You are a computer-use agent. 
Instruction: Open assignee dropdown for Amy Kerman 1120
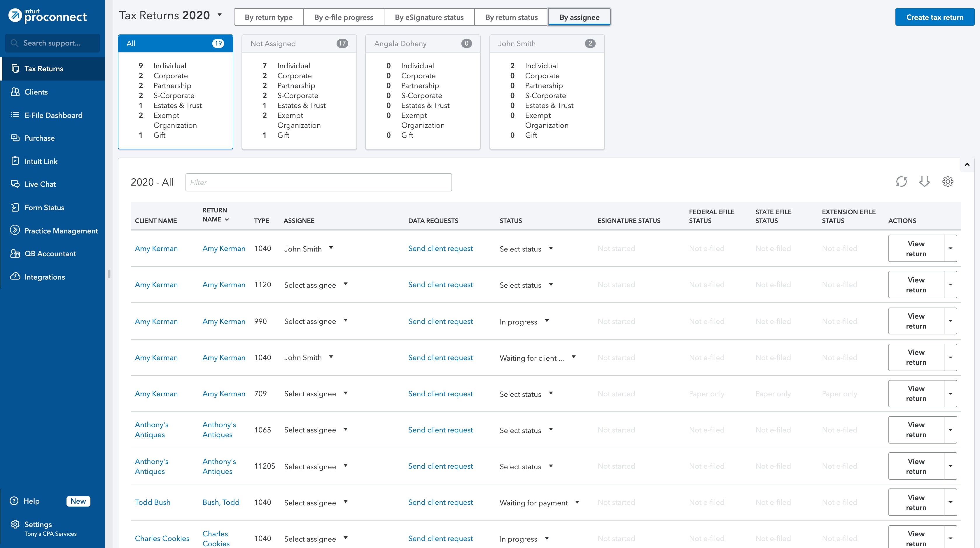click(x=316, y=285)
